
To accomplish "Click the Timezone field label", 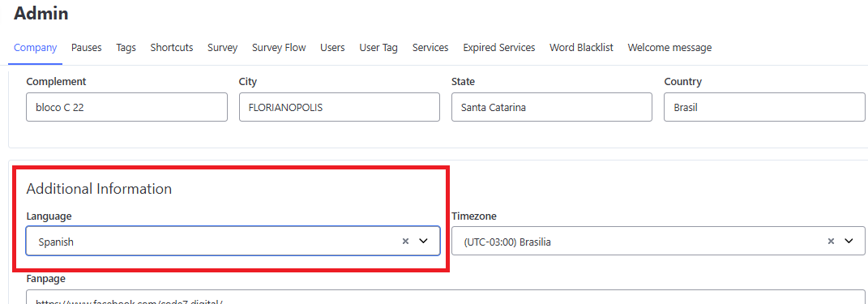I will pos(474,216).
